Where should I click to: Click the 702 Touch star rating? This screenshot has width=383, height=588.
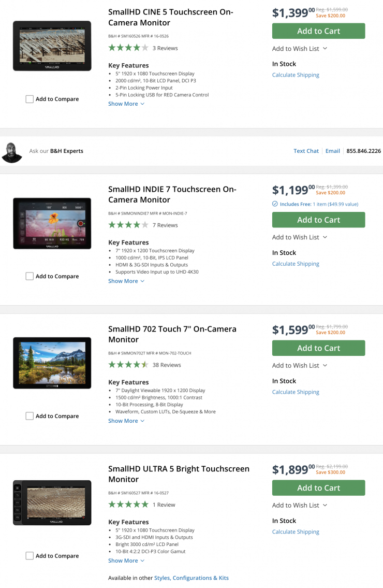click(x=128, y=365)
